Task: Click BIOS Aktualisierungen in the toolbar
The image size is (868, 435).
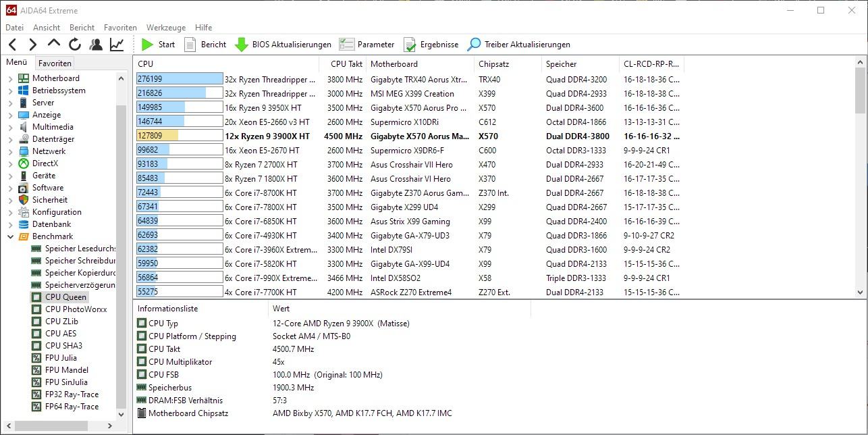Action: pyautogui.click(x=283, y=45)
